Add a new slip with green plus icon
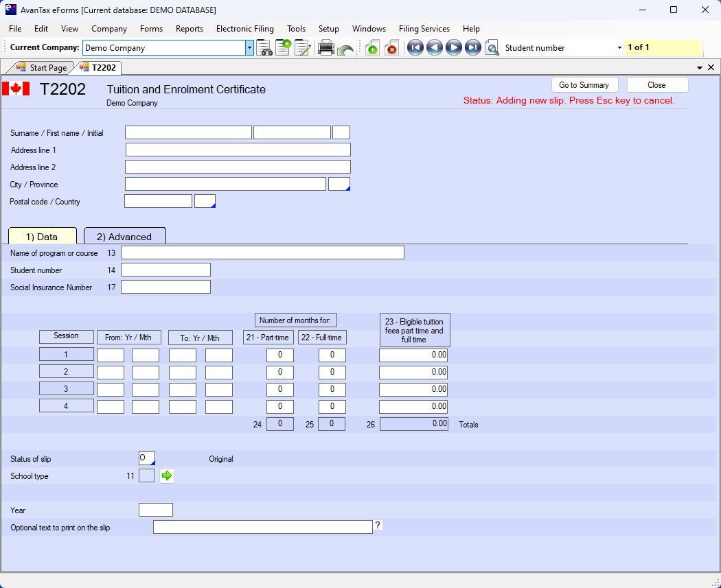This screenshot has height=588, width=721. coord(372,48)
